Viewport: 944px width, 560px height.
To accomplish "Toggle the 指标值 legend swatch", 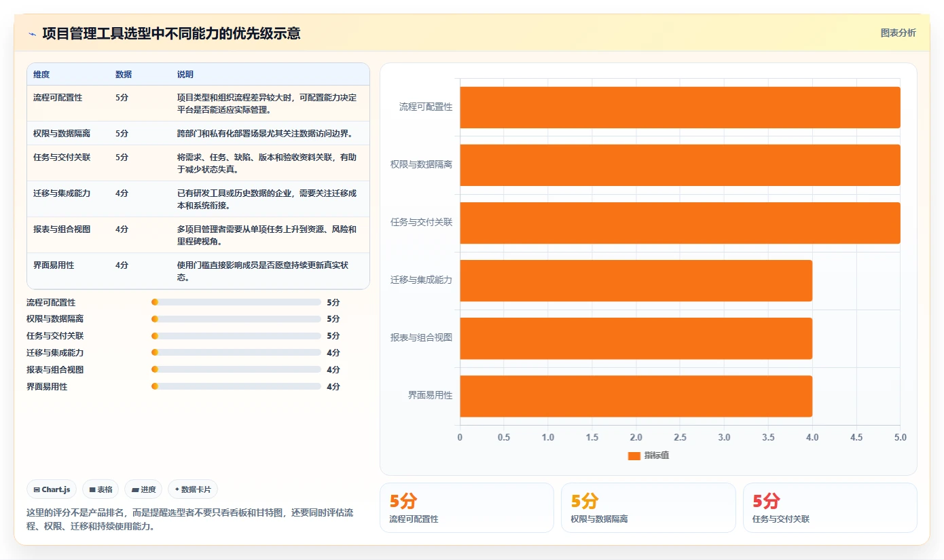I will coord(634,456).
